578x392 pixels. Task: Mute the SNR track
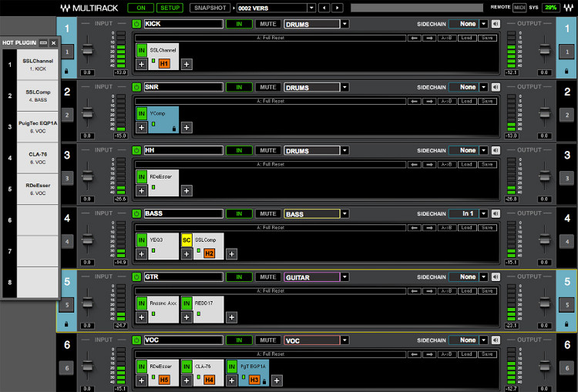(268, 87)
